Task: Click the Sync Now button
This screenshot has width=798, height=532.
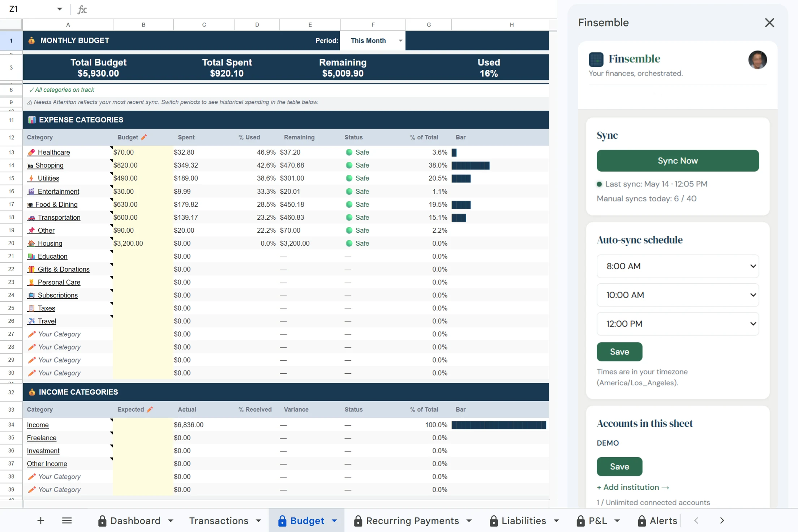Action: [678, 161]
